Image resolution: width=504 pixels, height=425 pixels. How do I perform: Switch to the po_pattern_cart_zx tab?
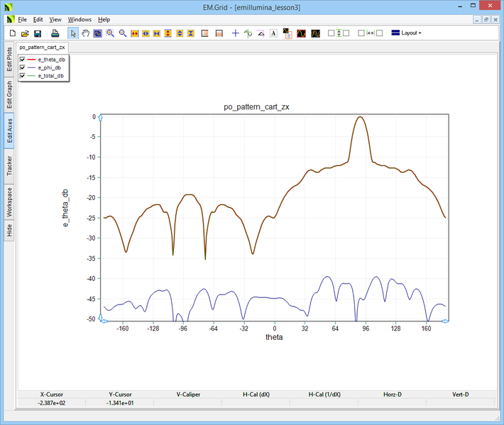pos(42,47)
